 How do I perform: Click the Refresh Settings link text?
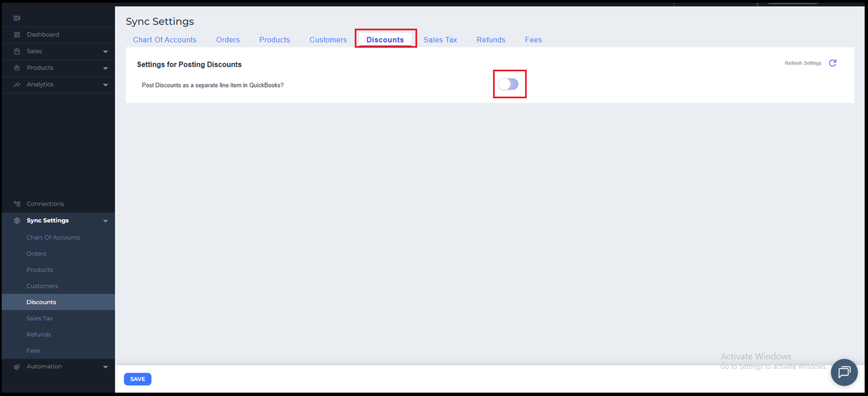click(x=803, y=63)
